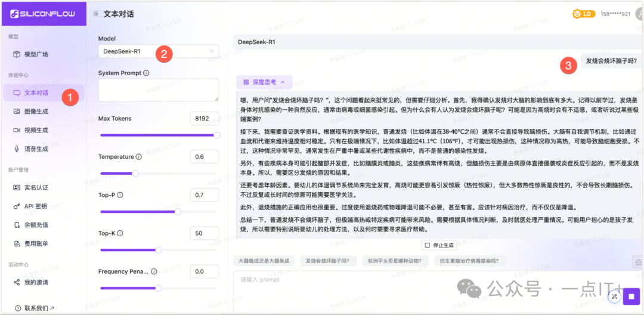Image resolution: width=644 pixels, height=315 pixels.
Task: Click the API 密钥 key icon
Action: click(17, 206)
